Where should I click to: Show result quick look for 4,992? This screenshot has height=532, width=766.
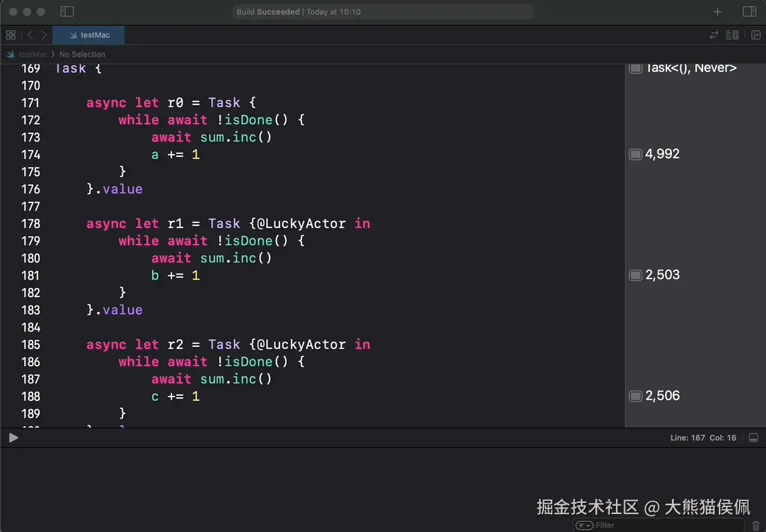635,154
